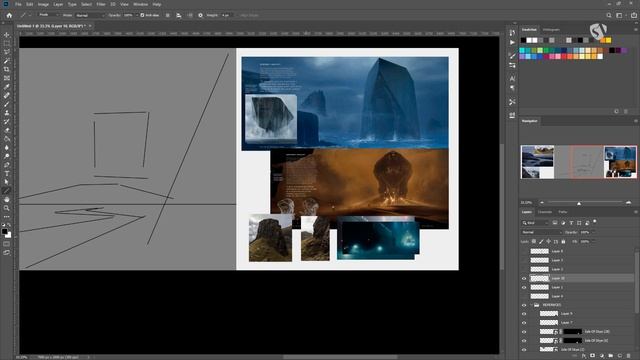The height and width of the screenshot is (360, 640).
Task: Open the Line tool preset picker arrow
Action: [30, 15]
